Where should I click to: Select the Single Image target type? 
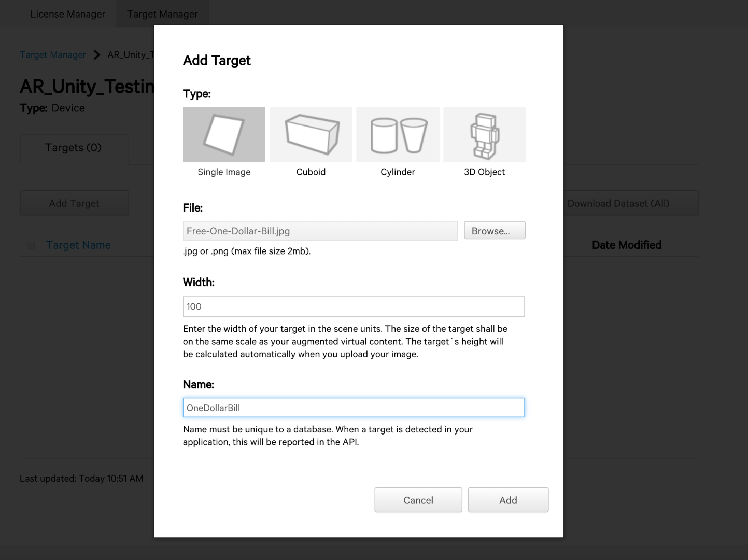click(x=224, y=134)
